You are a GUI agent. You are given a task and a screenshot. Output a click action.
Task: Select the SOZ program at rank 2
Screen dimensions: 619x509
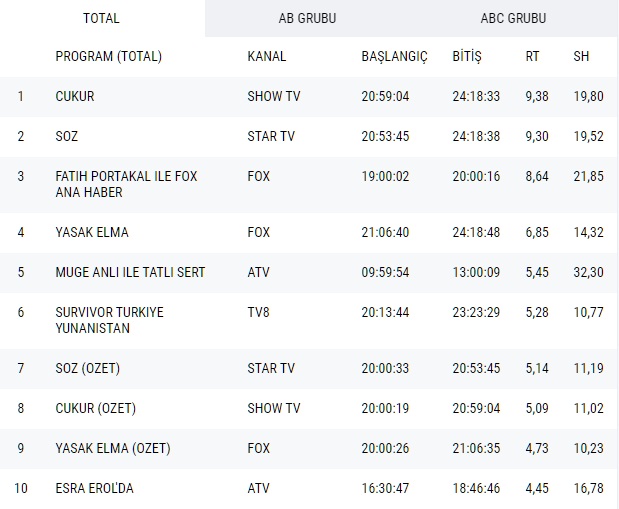point(67,136)
